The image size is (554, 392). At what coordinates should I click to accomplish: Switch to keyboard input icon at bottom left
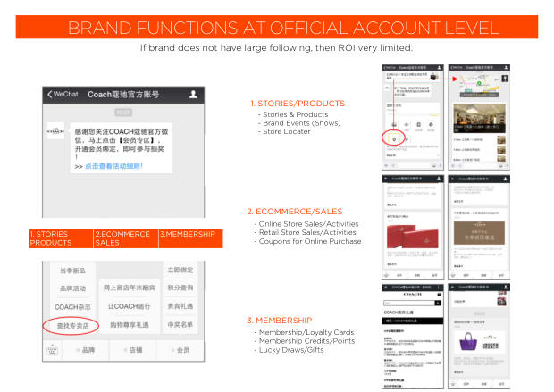click(53, 351)
